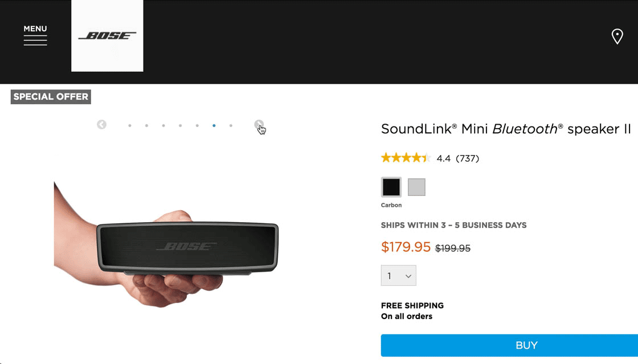638x364 pixels.
Task: Go to previous product image arrow
Action: [x=101, y=125]
